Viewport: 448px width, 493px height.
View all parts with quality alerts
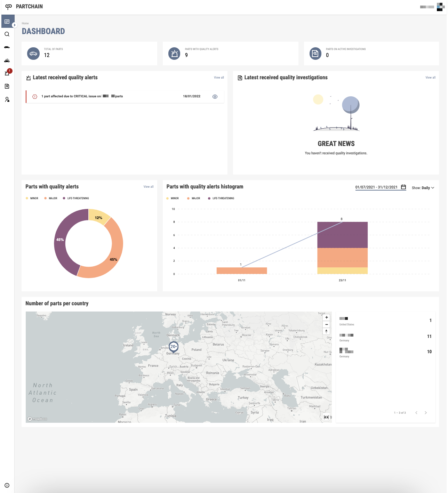[x=149, y=187]
